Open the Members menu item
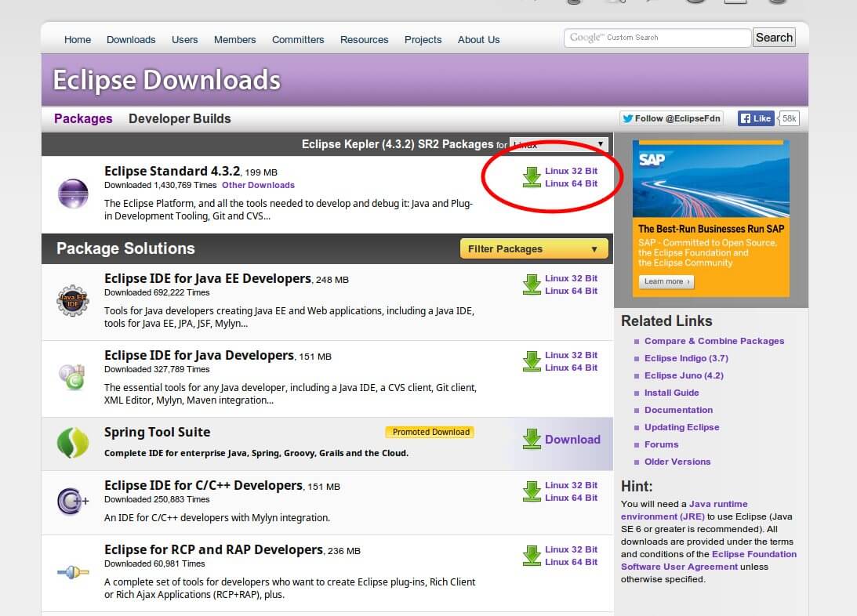 pos(235,39)
